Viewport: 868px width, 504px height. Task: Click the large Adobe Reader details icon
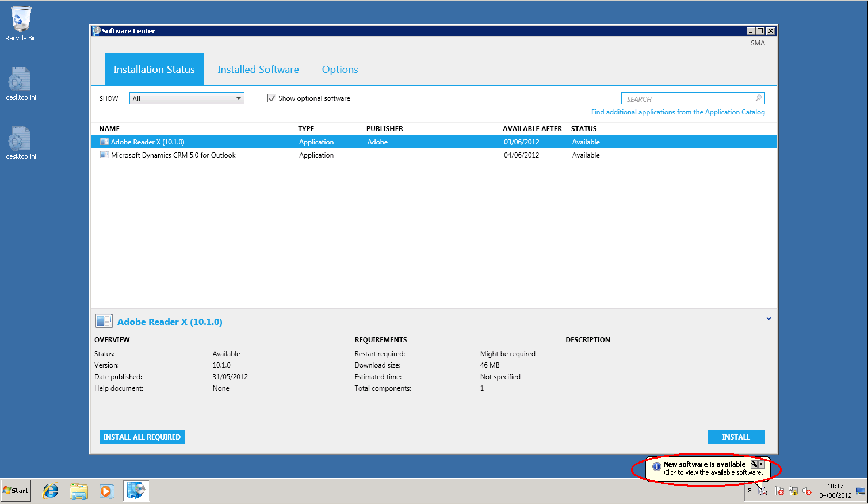coord(104,321)
